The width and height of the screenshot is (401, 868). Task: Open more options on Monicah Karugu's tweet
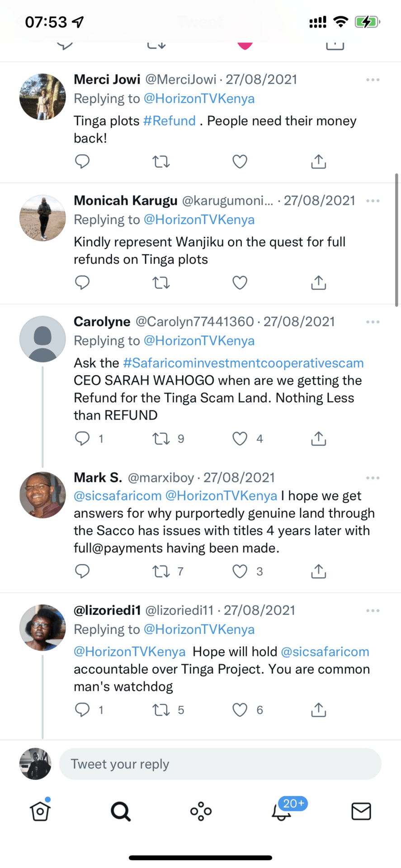coord(373,201)
